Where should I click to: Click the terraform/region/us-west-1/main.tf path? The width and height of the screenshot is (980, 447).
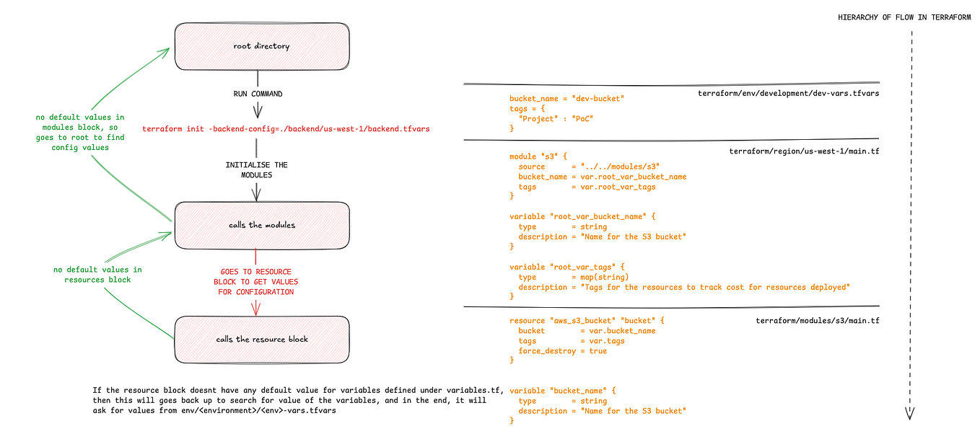(804, 151)
